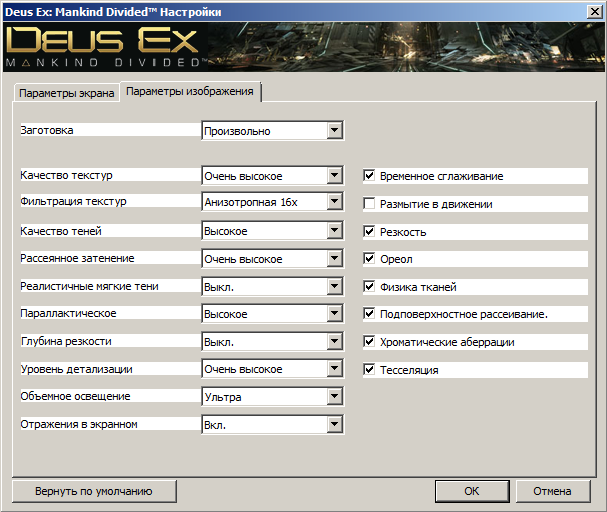Click the Отмена button
Image resolution: width=607 pixels, height=512 pixels.
(553, 491)
